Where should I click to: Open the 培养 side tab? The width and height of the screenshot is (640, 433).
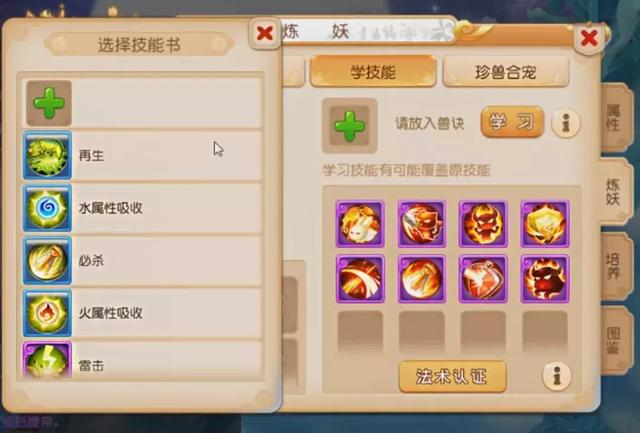[616, 266]
